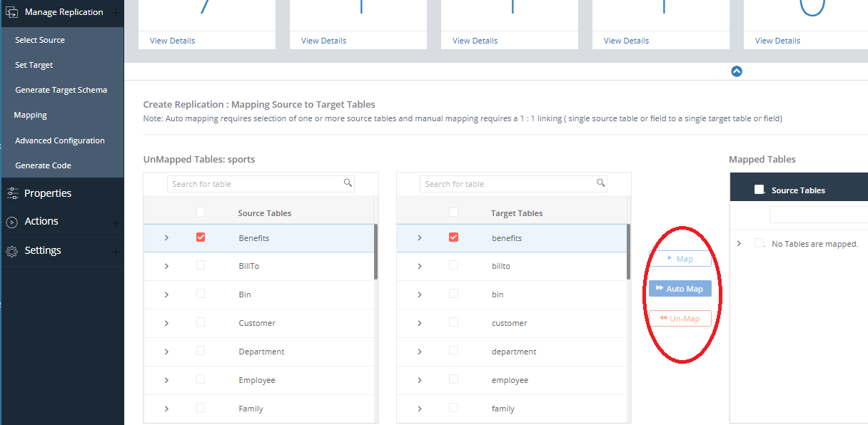Go to Advanced Configuration
The height and width of the screenshot is (425, 868).
(60, 140)
